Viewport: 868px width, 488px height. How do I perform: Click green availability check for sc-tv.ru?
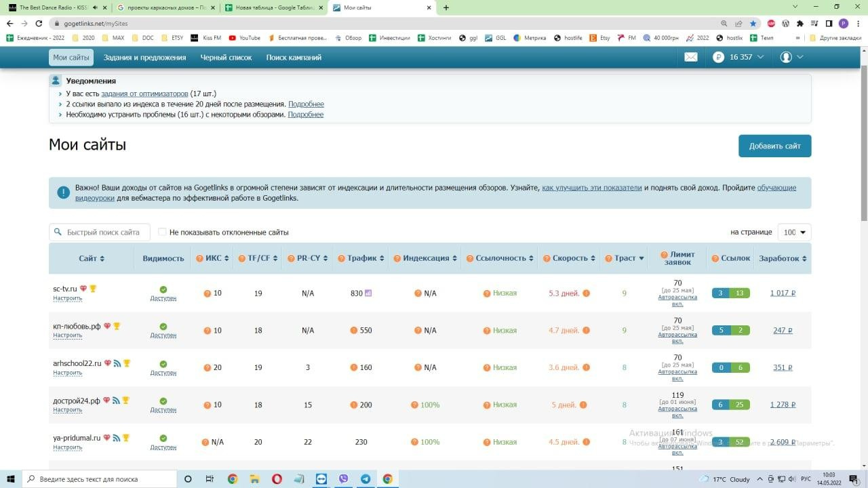(163, 289)
